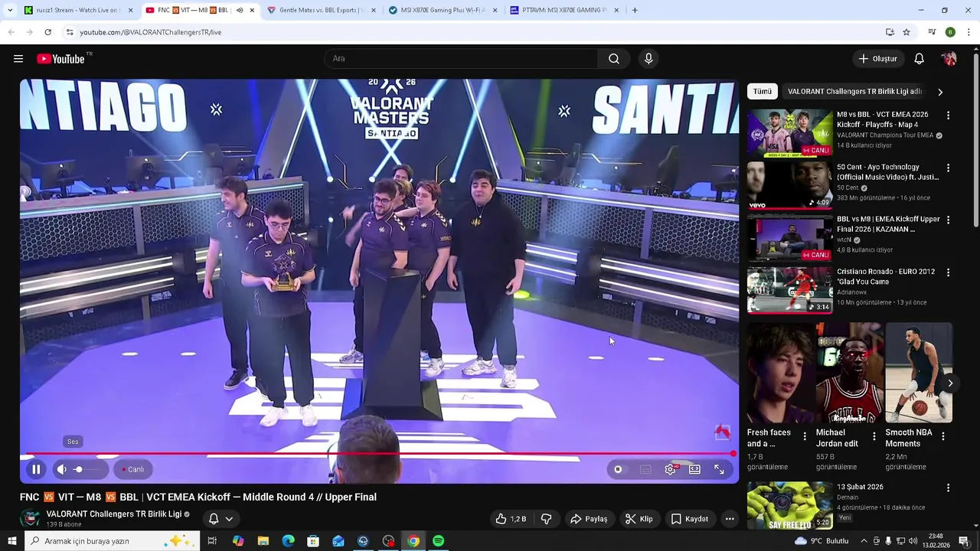Image resolution: width=980 pixels, height=551 pixels.
Task: Open options for Smooth NBA Moments short
Action: (x=942, y=436)
